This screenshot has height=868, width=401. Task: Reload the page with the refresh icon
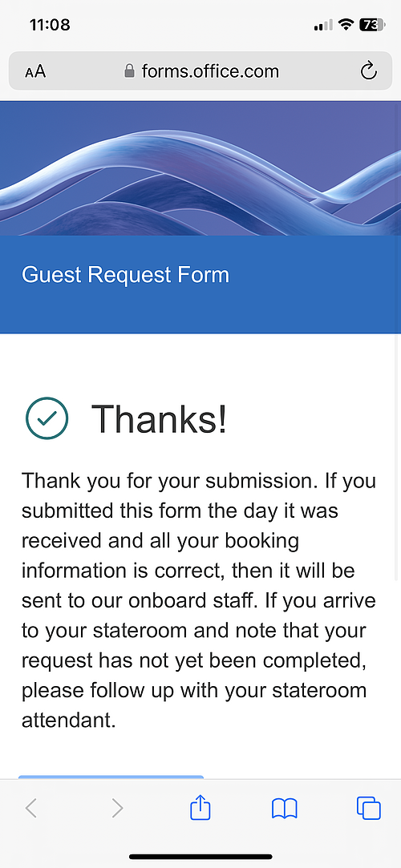pyautogui.click(x=368, y=71)
